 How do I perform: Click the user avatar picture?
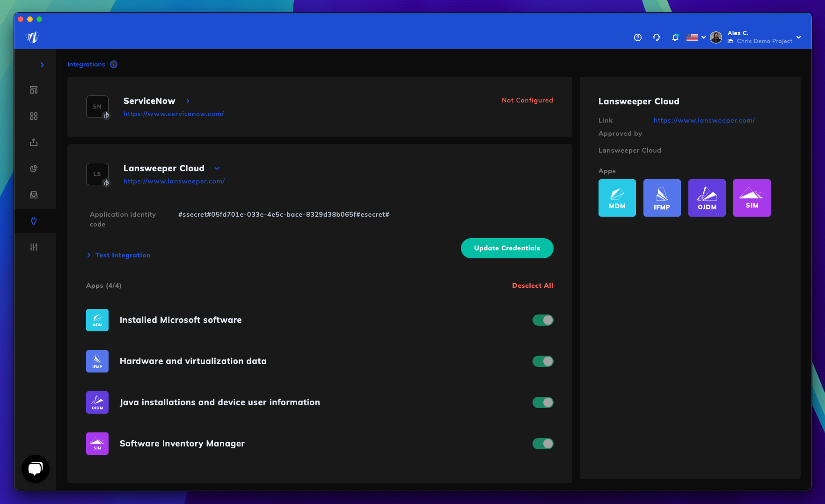tap(716, 37)
